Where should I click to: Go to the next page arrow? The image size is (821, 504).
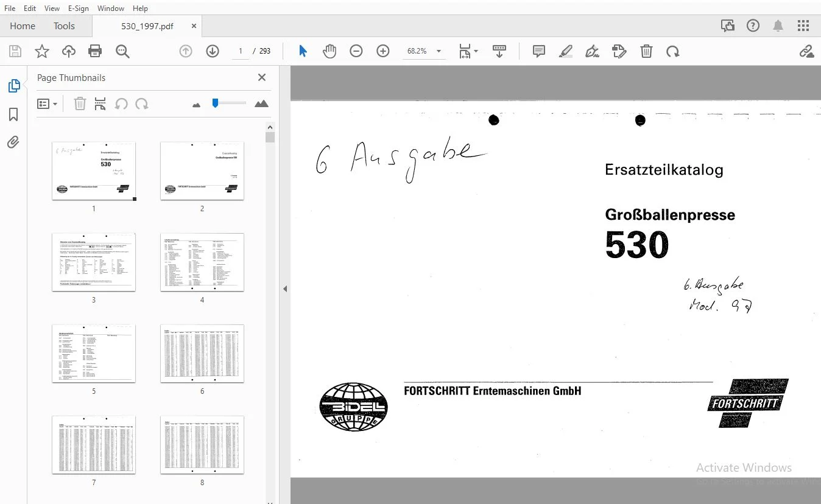(x=213, y=51)
